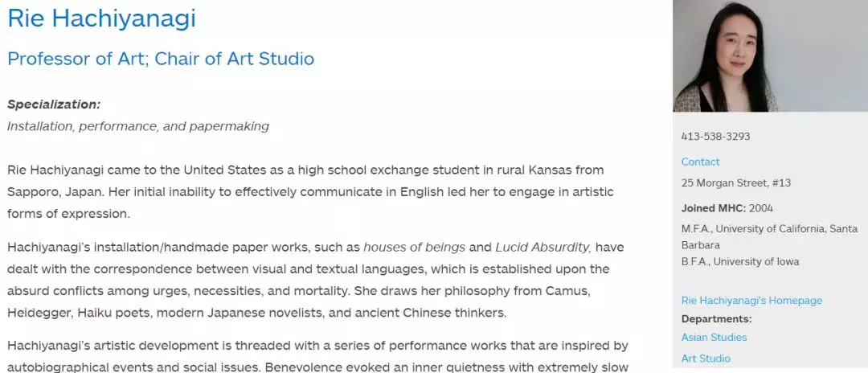Image resolution: width=868 pixels, height=373 pixels.
Task: Visit Rie Hachiyanagi's Homepage link
Action: [751, 300]
